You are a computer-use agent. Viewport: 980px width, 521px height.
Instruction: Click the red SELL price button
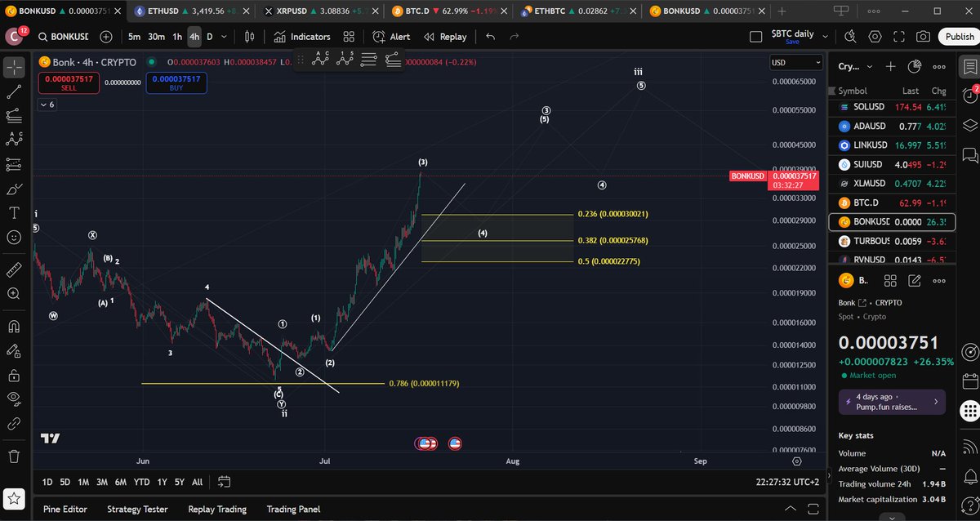click(69, 82)
